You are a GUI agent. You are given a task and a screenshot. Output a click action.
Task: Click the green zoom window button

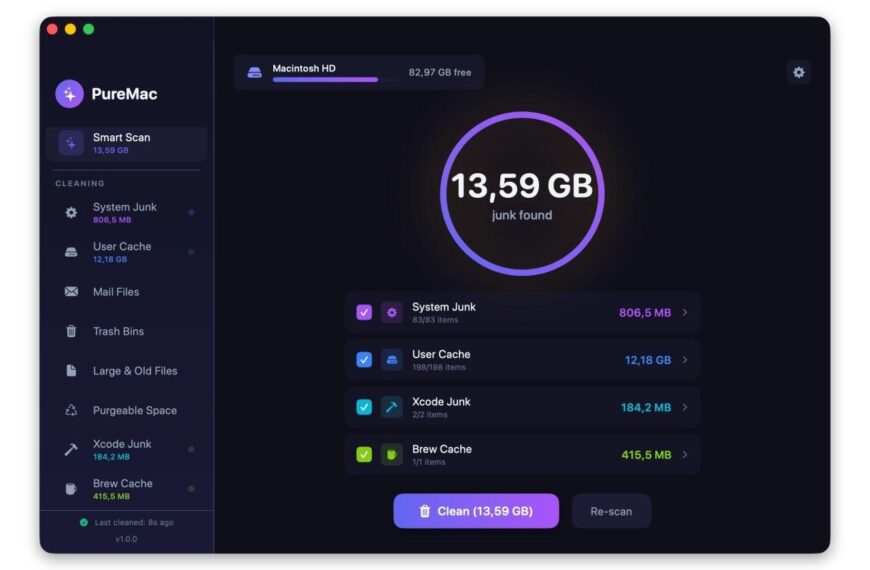[x=89, y=29]
